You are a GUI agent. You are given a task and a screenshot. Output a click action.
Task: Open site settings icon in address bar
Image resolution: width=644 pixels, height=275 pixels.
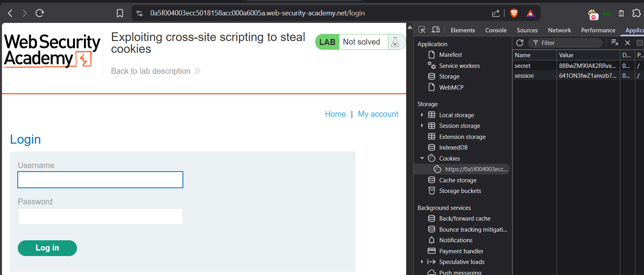click(x=139, y=13)
